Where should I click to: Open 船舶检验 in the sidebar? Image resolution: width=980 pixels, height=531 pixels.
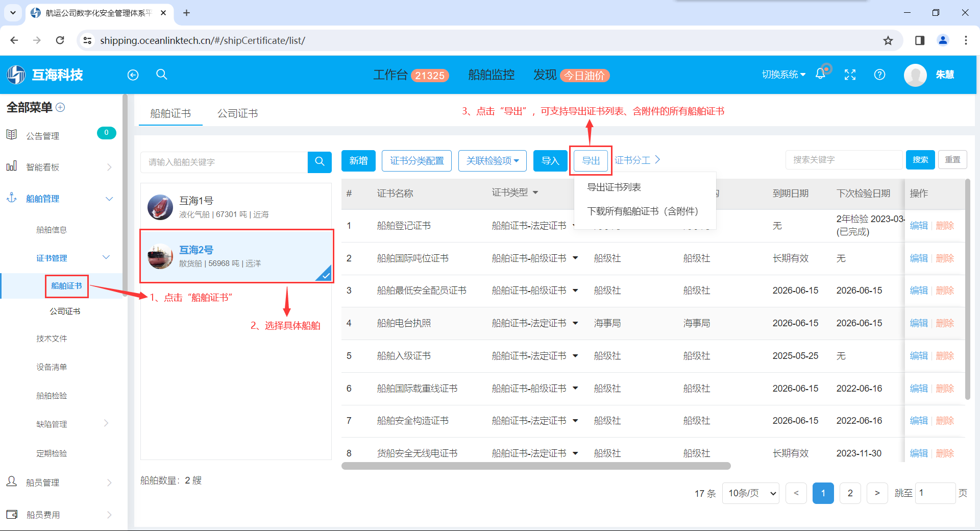[x=52, y=396]
